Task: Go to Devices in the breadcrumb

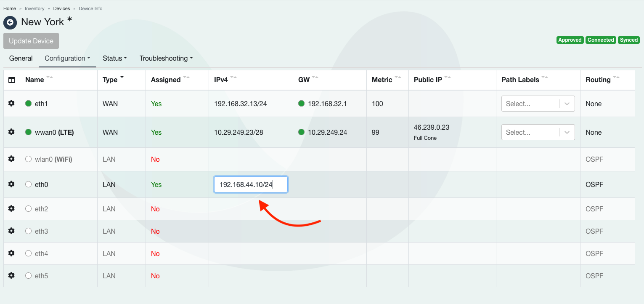Action: coord(61,8)
